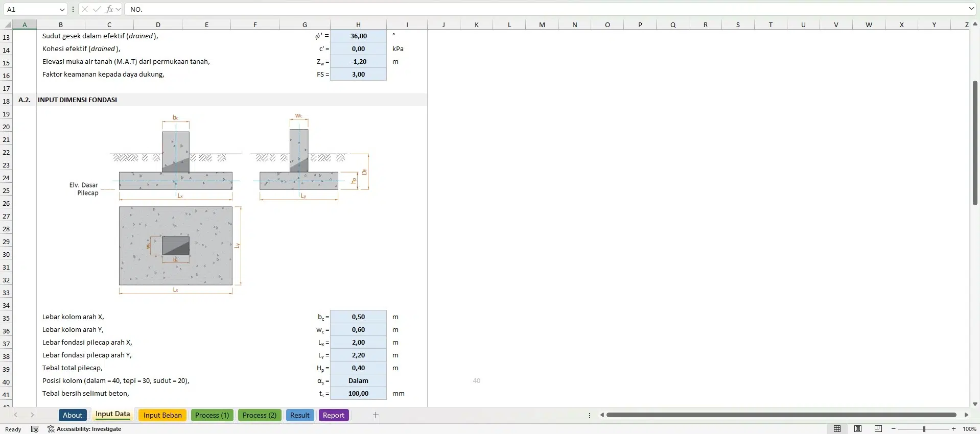The height and width of the screenshot is (434, 980).
Task: Switch to Page Layout view
Action: 858,429
